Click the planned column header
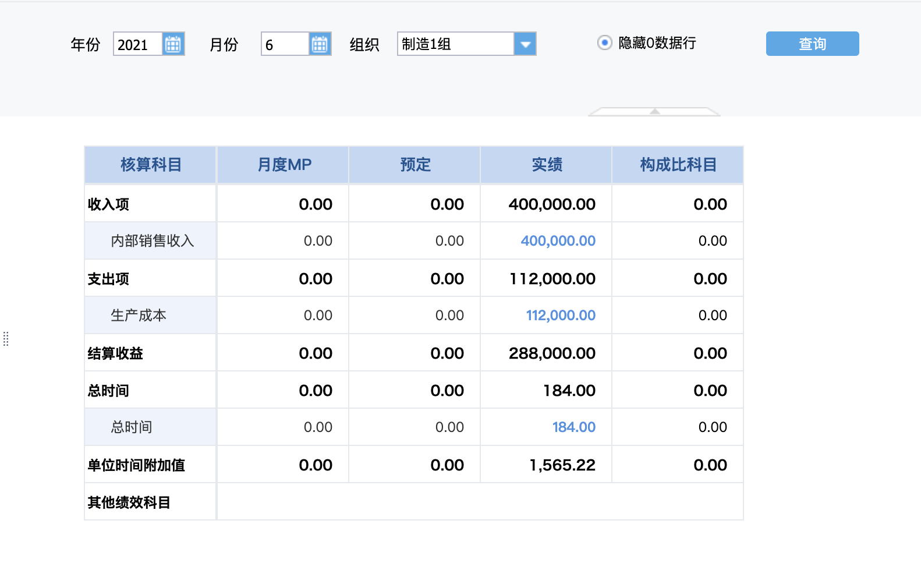This screenshot has height=588, width=921. coord(415,165)
